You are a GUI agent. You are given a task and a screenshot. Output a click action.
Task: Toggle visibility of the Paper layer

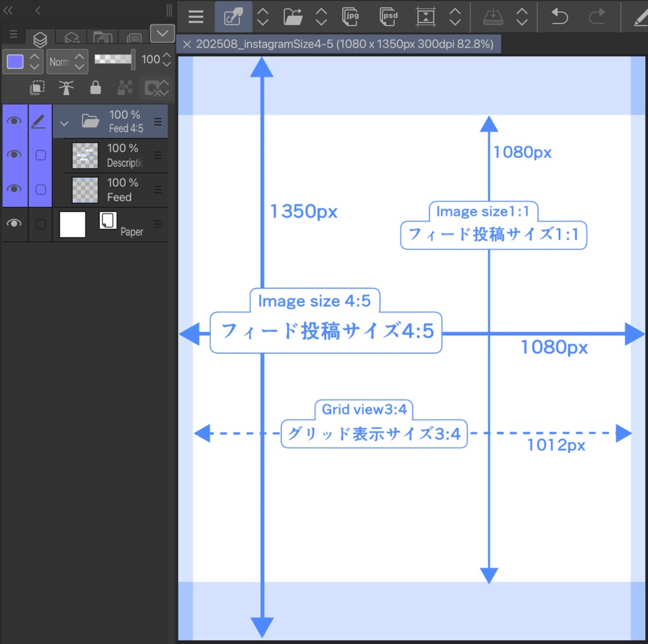click(14, 223)
